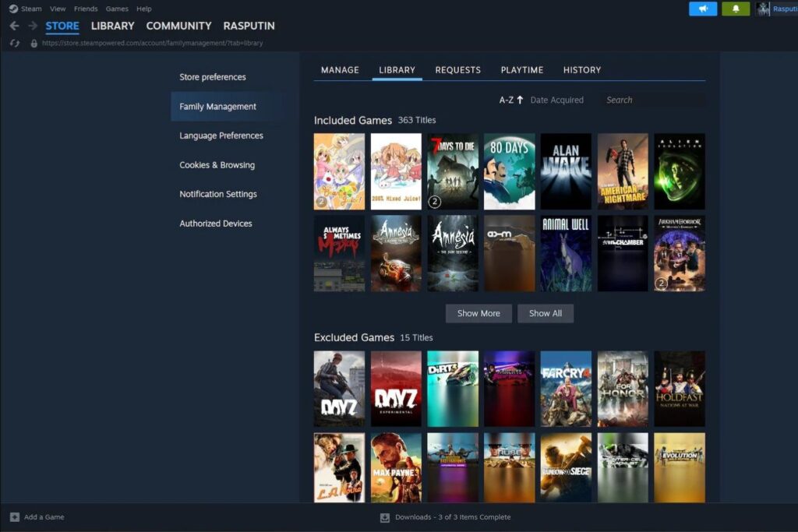Click the Rasputin profile avatar
The image size is (798, 532).
[x=763, y=9]
